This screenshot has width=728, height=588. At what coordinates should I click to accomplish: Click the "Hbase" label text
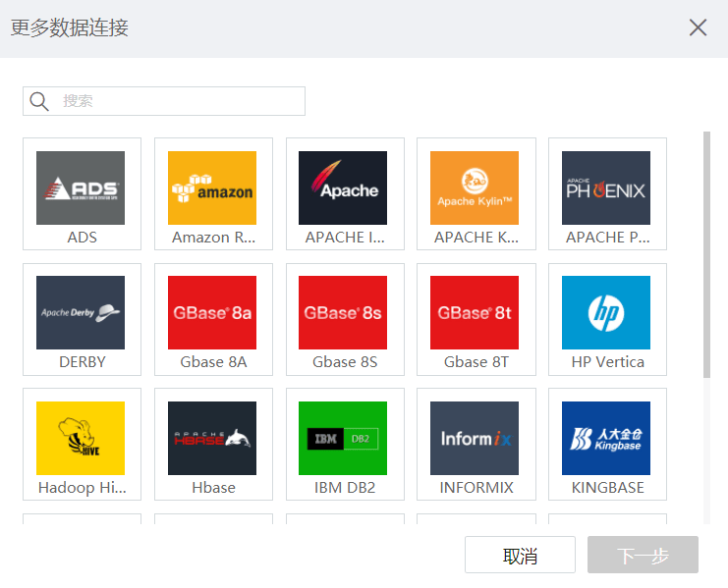click(x=213, y=488)
